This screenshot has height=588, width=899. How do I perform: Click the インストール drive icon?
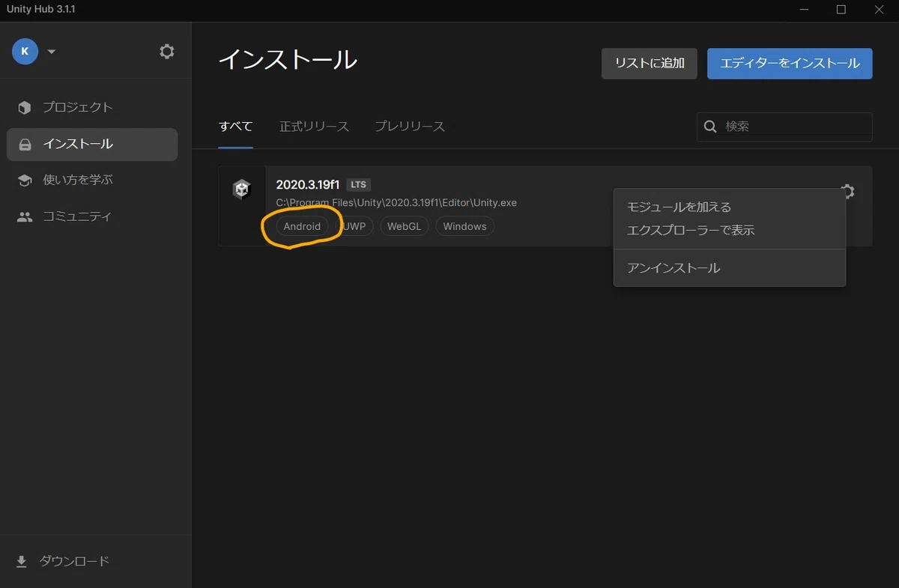[x=25, y=145]
